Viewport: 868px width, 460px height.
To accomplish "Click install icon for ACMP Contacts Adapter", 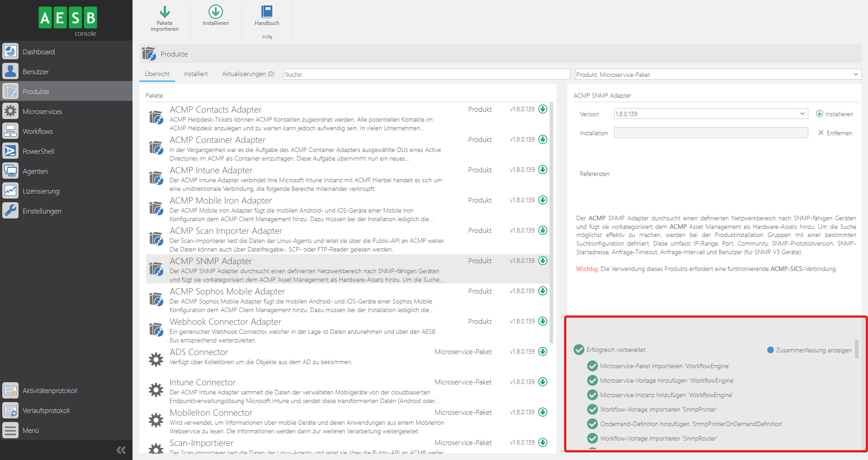I will point(543,109).
